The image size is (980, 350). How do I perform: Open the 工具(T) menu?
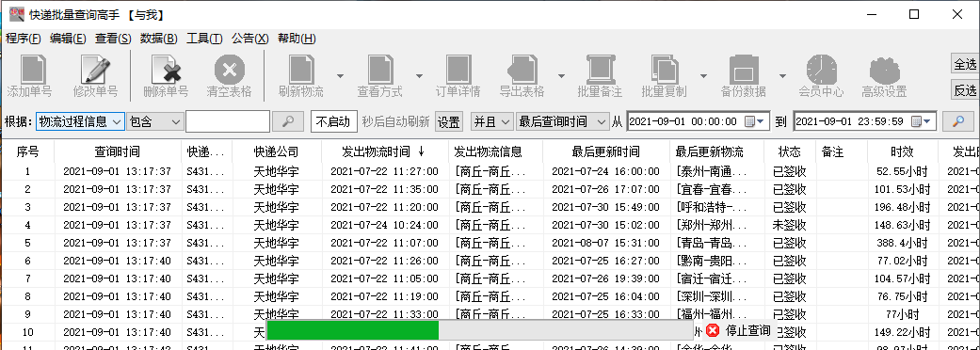204,39
